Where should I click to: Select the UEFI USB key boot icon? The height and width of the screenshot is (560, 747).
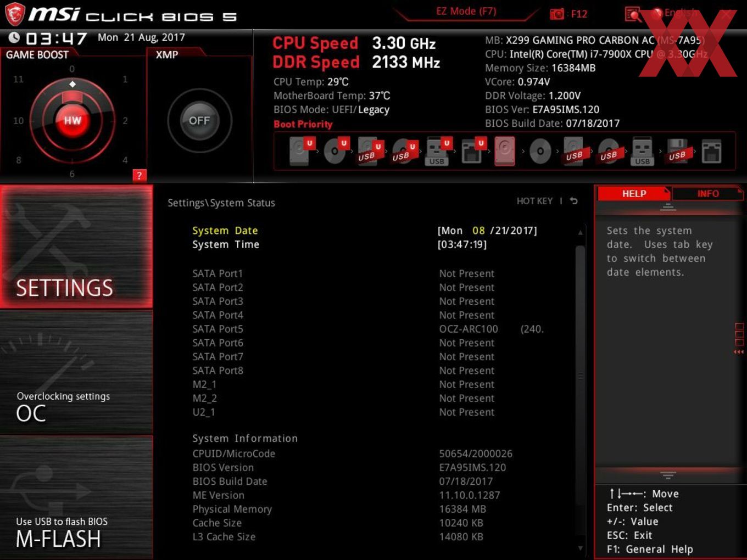[x=438, y=151]
